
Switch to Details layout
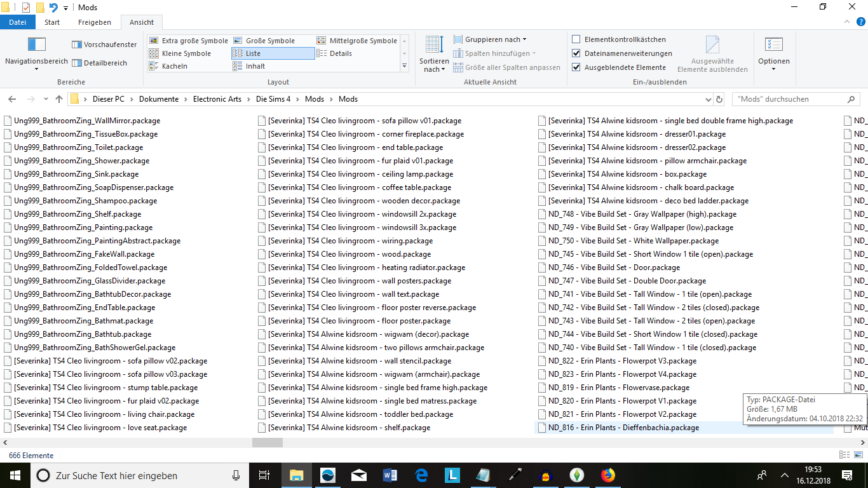pyautogui.click(x=334, y=53)
